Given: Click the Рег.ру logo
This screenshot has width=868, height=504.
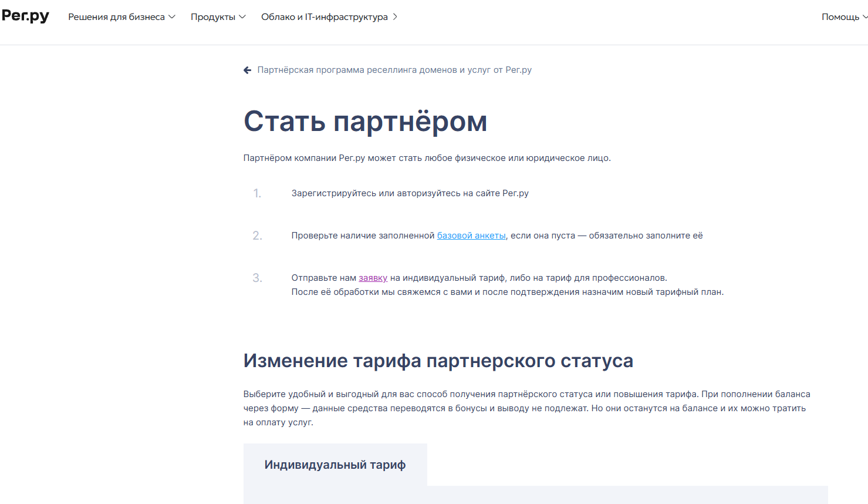Looking at the screenshot, I should coord(25,16).
